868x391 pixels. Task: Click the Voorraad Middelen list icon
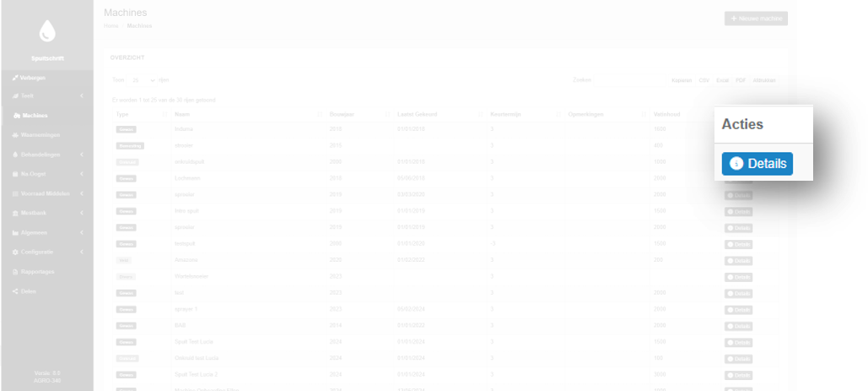coord(15,194)
